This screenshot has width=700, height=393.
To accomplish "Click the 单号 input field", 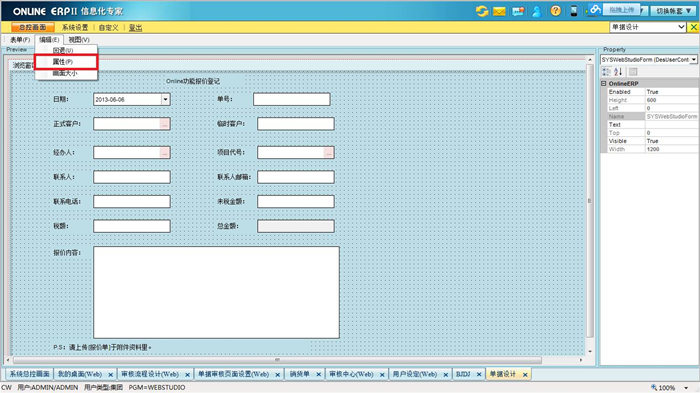I will 292,99.
